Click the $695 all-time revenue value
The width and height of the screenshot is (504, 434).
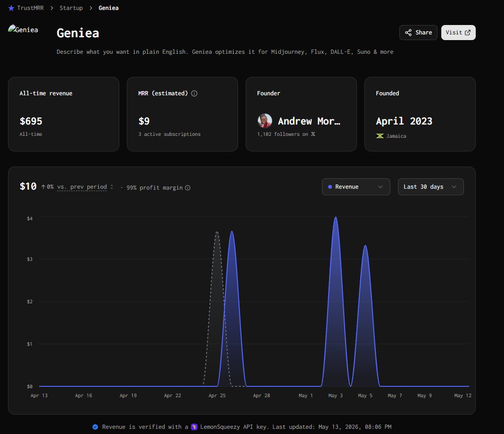pos(31,121)
